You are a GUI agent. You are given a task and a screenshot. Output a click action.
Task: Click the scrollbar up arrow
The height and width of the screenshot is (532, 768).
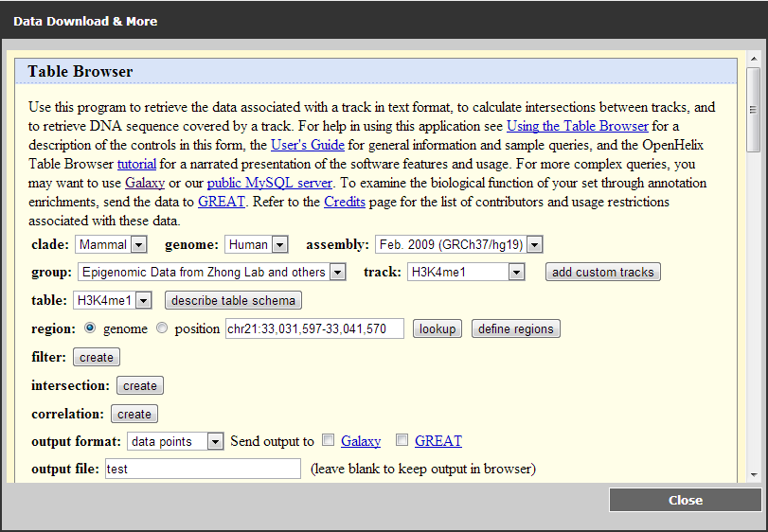click(753, 59)
